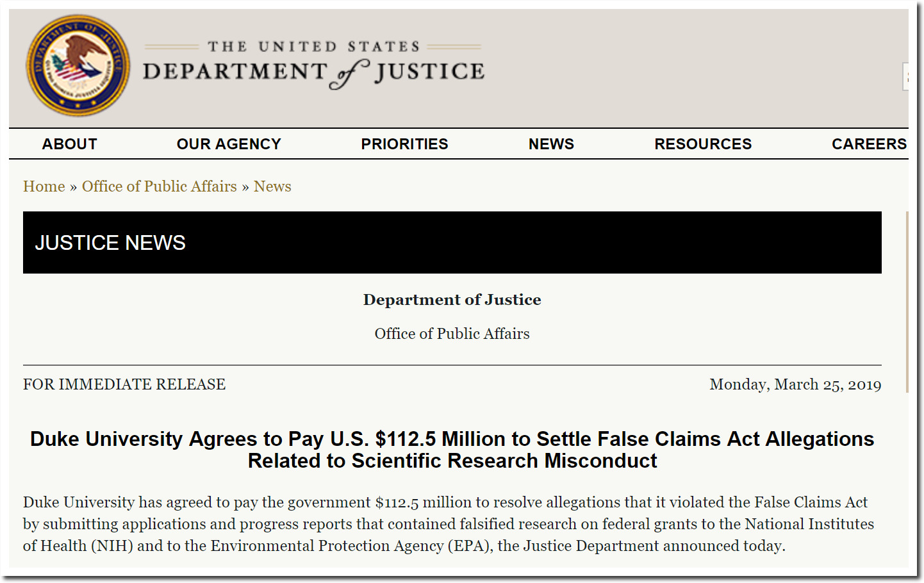Click the Monday, March 25, 2019 date
This screenshot has width=924, height=583.
point(795,384)
